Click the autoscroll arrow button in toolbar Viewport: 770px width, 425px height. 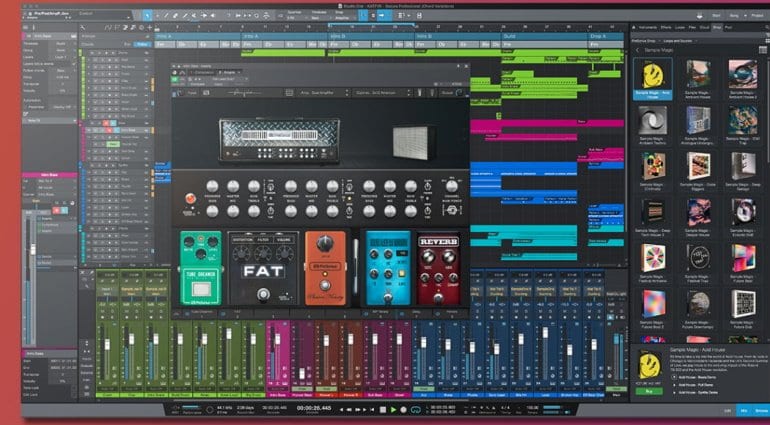384,15
